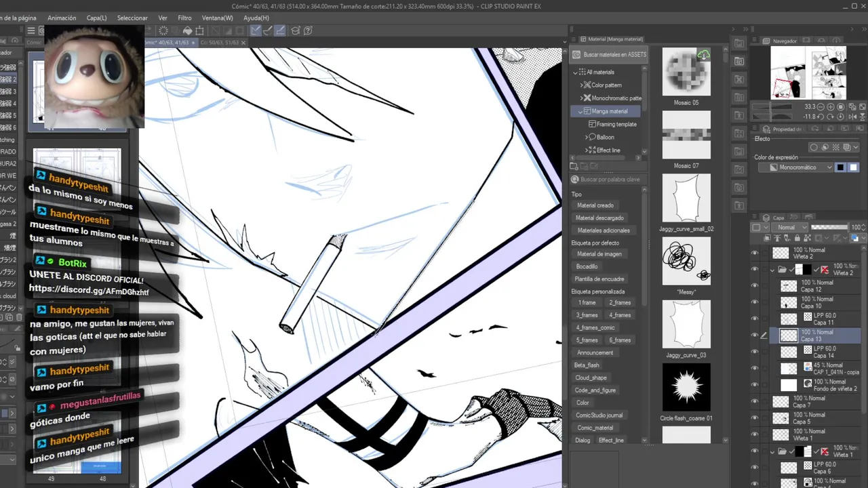Select the "Messy" material thumbnail

click(686, 262)
